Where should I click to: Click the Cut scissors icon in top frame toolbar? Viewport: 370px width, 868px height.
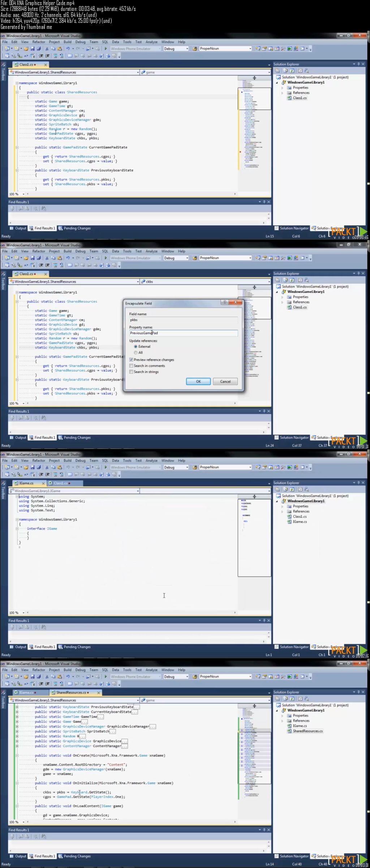point(47,48)
